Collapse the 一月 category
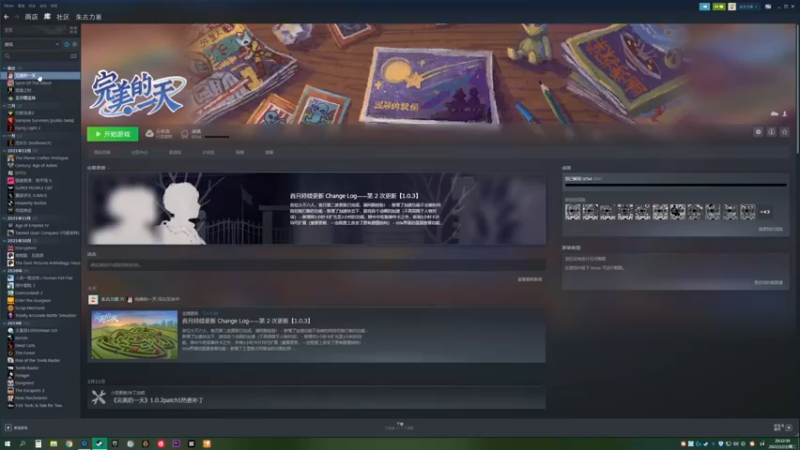Viewport: 800px width, 450px height. click(x=5, y=136)
